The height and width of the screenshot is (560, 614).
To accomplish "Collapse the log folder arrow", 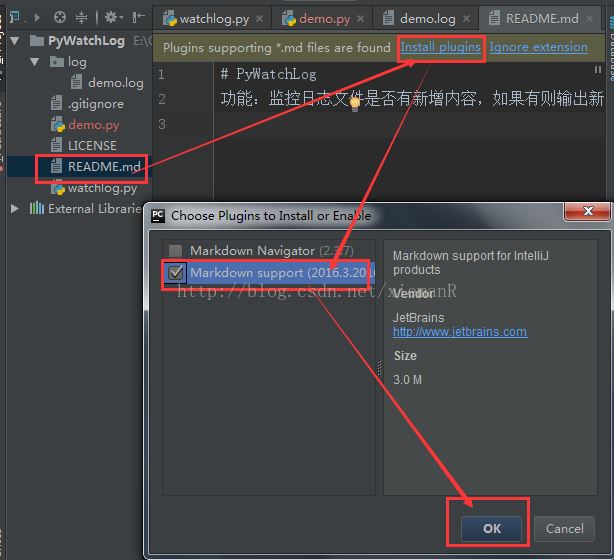I will click(34, 62).
